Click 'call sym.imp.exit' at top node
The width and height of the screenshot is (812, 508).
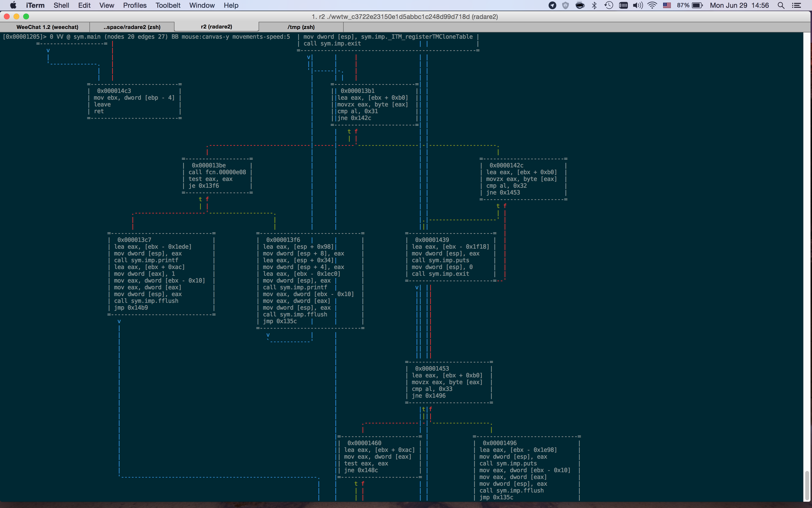[332, 43]
